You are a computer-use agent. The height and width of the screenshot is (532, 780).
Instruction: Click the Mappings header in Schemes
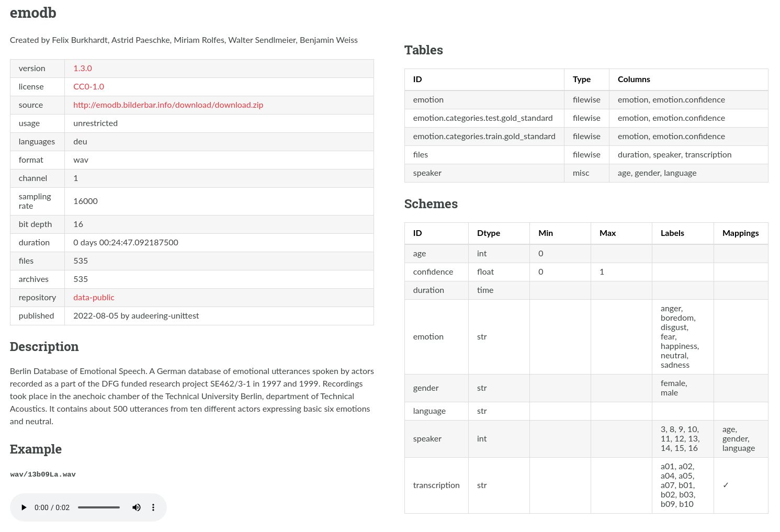(x=740, y=233)
